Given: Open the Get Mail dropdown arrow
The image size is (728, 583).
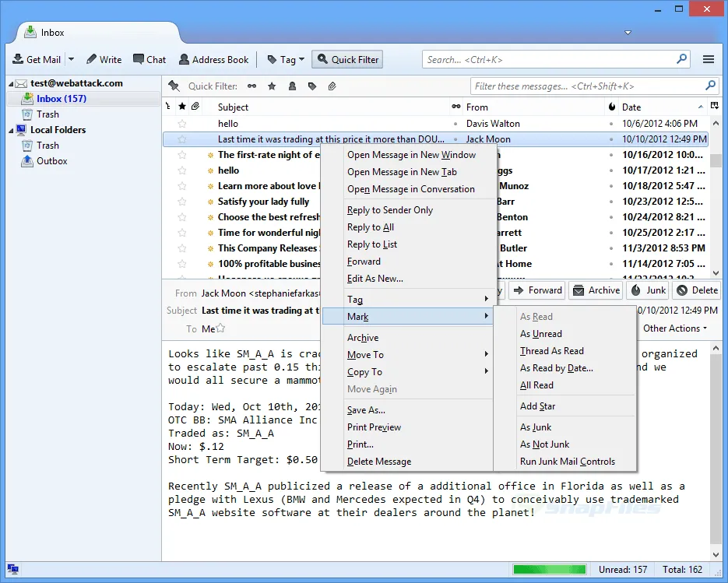Looking at the screenshot, I should [71, 59].
